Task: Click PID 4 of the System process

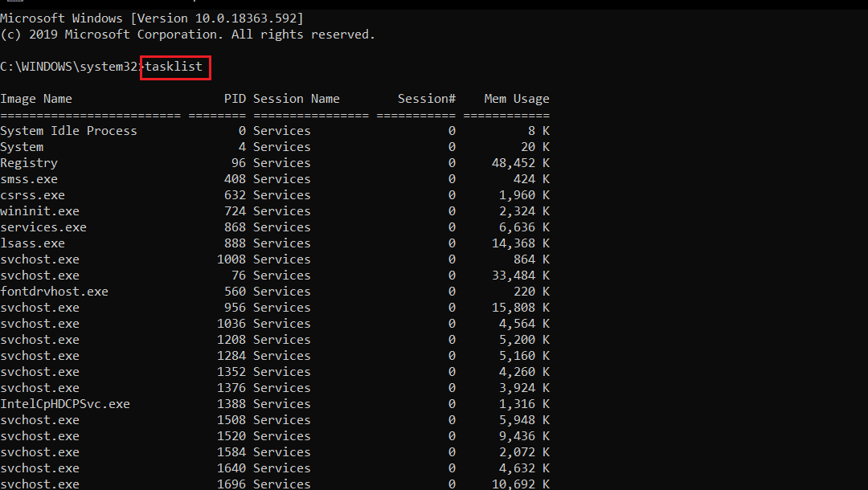Action: pyautogui.click(x=242, y=147)
